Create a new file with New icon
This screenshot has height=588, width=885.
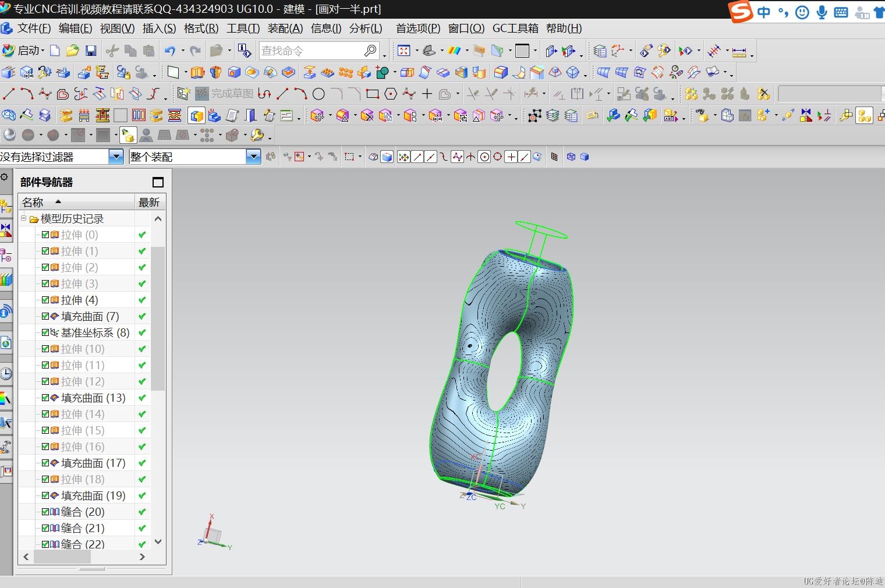(x=55, y=51)
